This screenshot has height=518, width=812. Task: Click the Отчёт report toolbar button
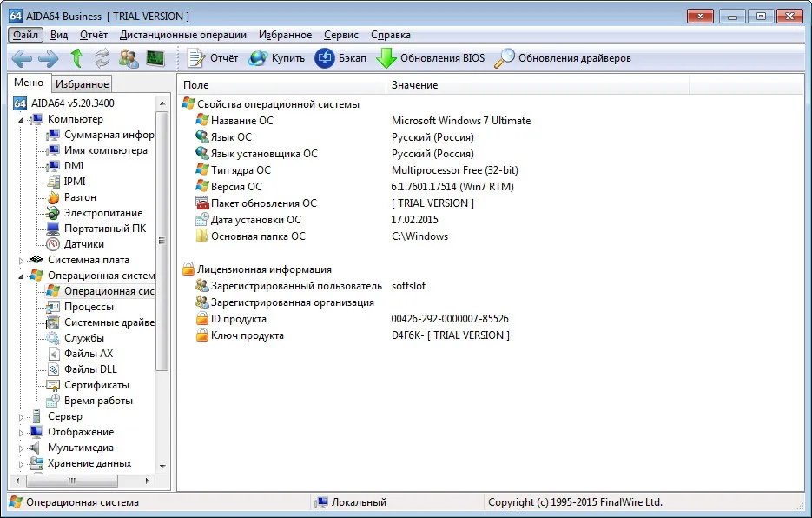[212, 58]
